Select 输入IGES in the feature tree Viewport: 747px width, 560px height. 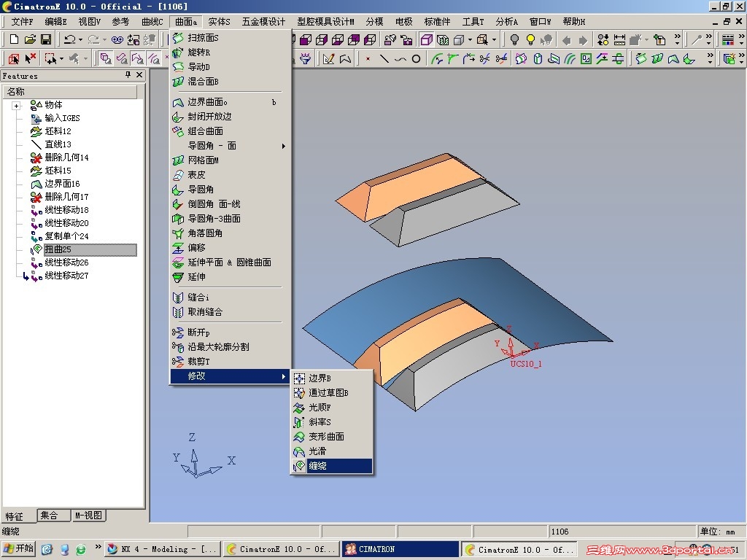click(62, 118)
